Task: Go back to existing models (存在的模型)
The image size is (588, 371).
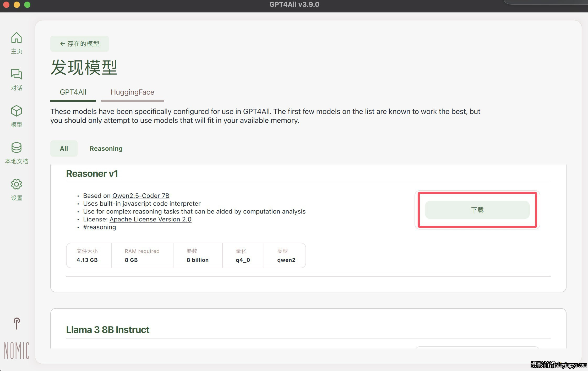Action: coord(80,44)
